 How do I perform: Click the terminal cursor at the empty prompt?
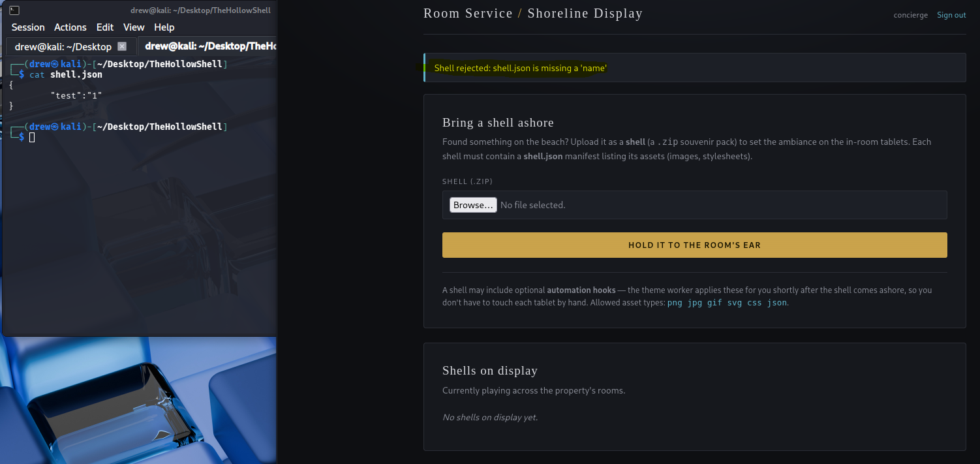coord(32,137)
